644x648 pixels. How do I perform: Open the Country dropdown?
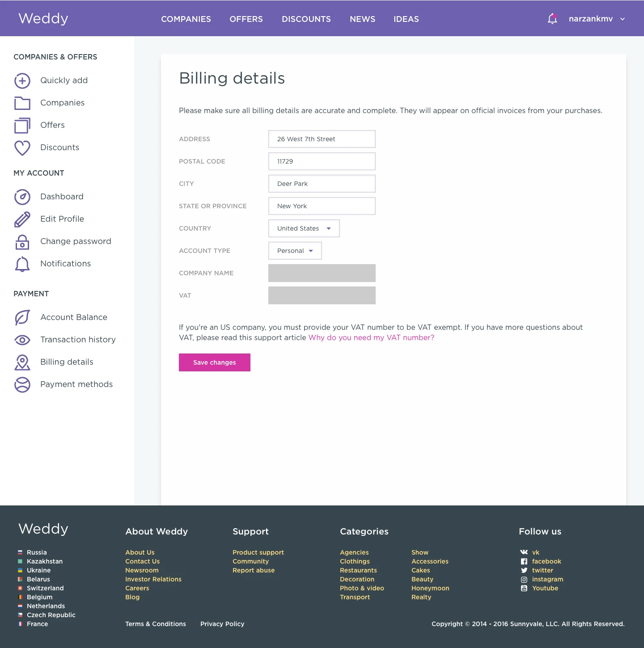click(x=304, y=228)
